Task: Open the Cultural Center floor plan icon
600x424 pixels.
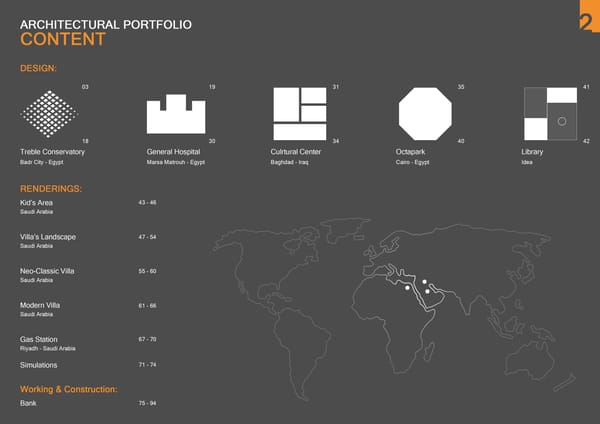Action: [300, 113]
